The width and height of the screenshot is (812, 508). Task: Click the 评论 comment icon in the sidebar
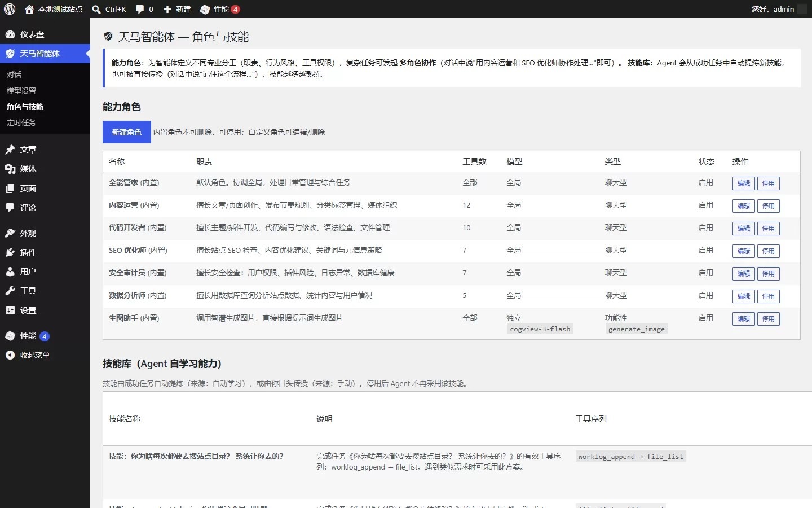(10, 208)
